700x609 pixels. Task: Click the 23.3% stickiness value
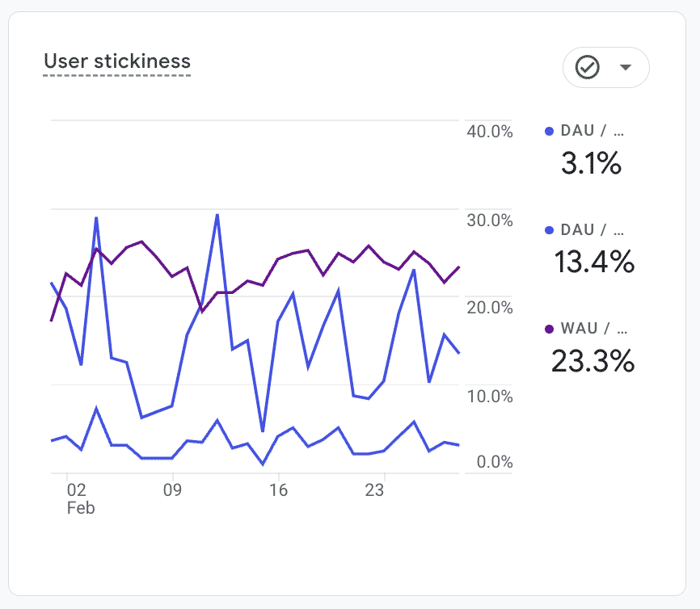pos(592,360)
